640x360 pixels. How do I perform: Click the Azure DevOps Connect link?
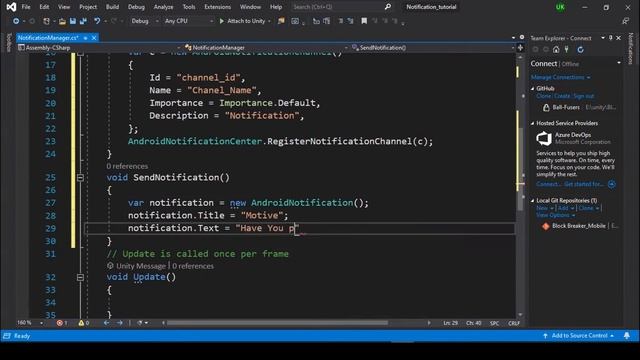tap(549, 184)
